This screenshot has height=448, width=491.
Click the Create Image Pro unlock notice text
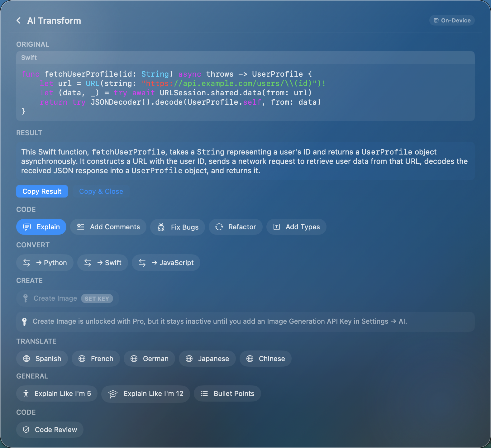click(x=220, y=321)
